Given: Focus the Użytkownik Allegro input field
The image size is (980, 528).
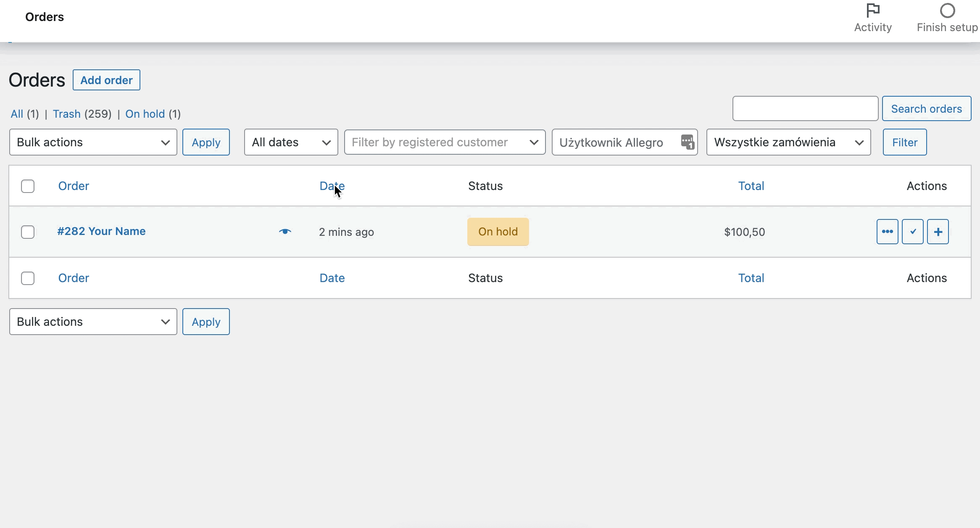Looking at the screenshot, I should coord(625,142).
